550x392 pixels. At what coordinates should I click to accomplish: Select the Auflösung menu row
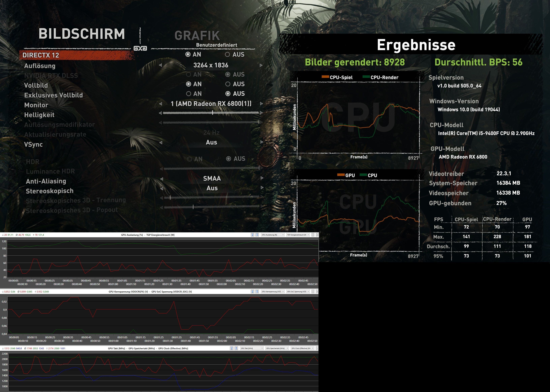tap(40, 66)
